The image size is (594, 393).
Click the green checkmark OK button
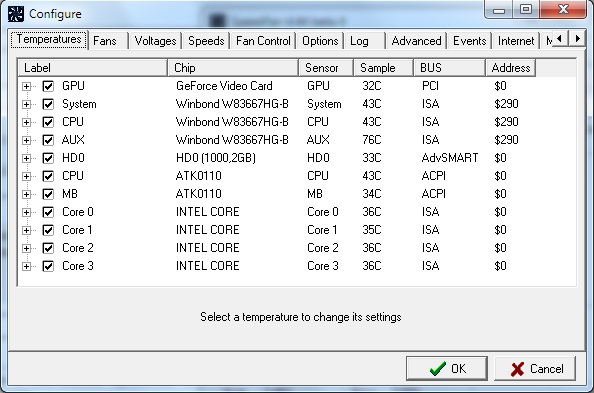pyautogui.click(x=447, y=368)
